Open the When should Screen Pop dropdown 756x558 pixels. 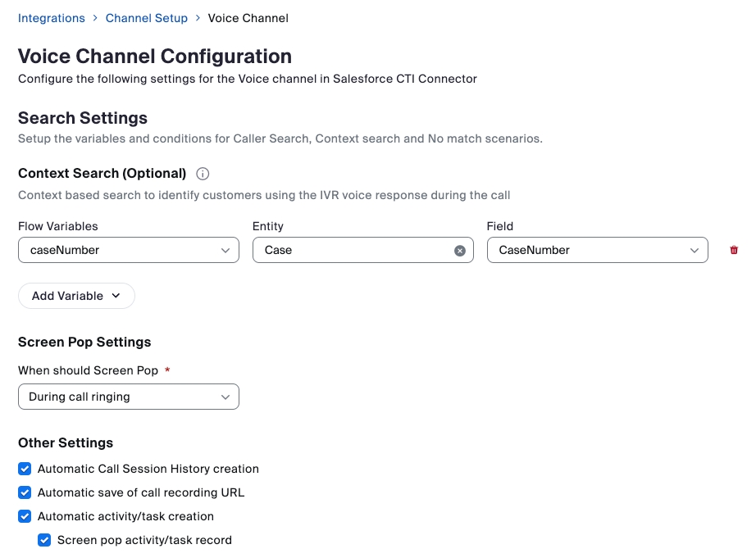[128, 397]
